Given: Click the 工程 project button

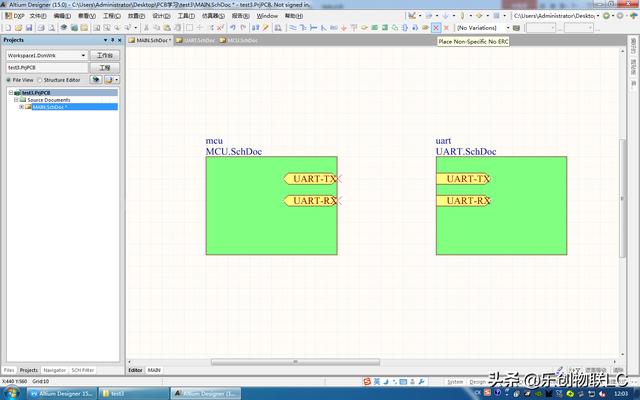Looking at the screenshot, I should click(x=105, y=68).
